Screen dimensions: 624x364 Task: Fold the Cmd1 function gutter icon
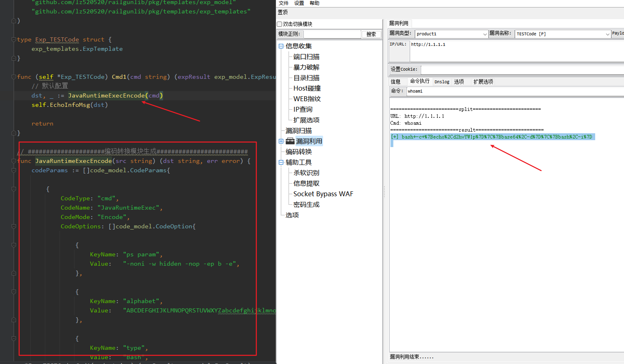[x=14, y=77]
